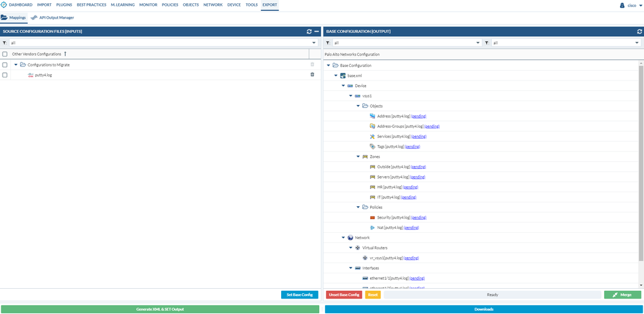Delete putty4.log using its trash icon
This screenshot has height=314, width=644.
tap(312, 74)
